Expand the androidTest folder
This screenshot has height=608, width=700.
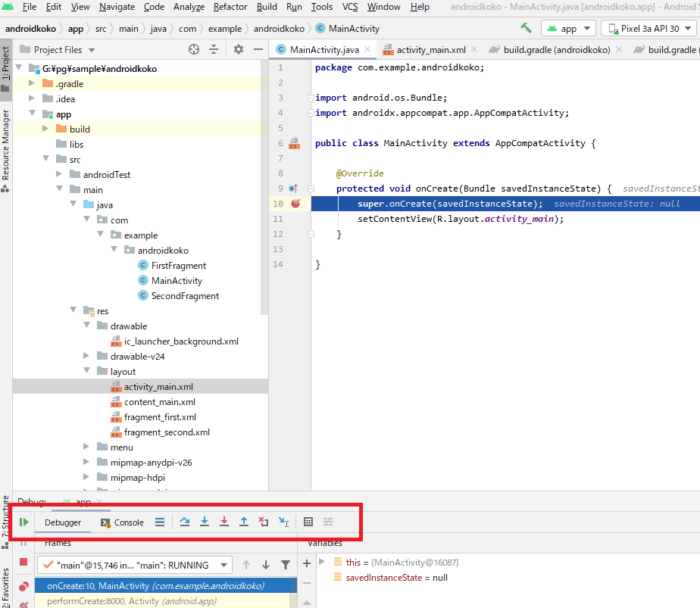coord(59,174)
